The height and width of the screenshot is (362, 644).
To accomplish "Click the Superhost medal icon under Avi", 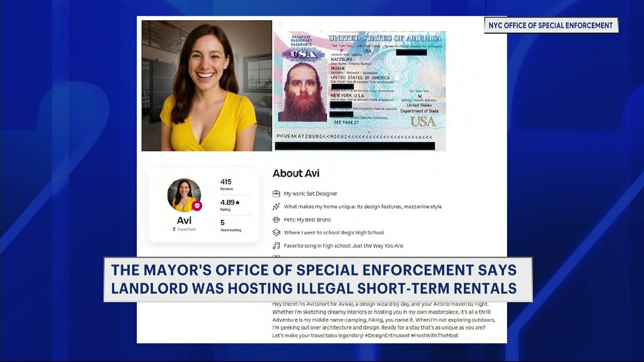I will point(174,229).
